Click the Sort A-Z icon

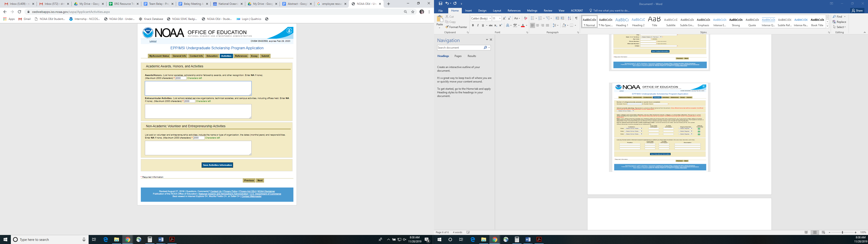point(569,19)
